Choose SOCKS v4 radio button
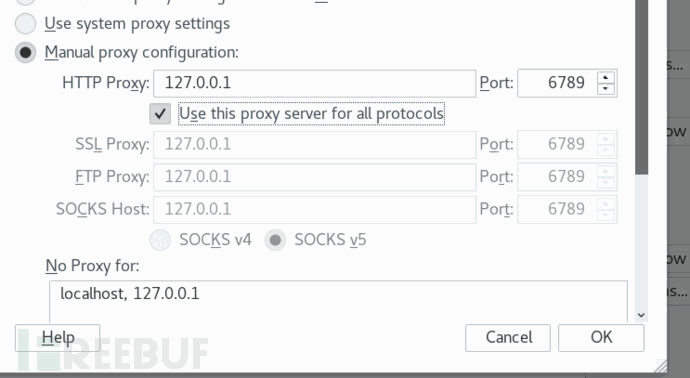The height and width of the screenshot is (378, 690). point(160,240)
